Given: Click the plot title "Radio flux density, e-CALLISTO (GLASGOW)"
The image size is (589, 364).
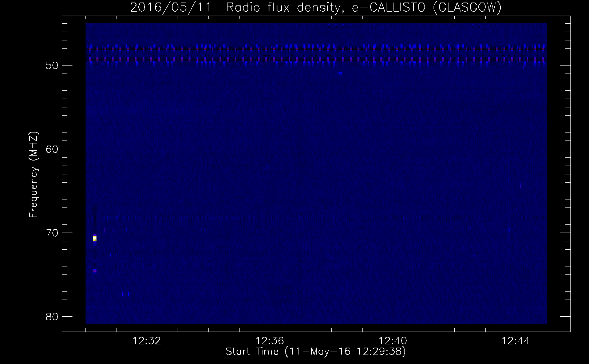Looking at the screenshot, I should [364, 7].
